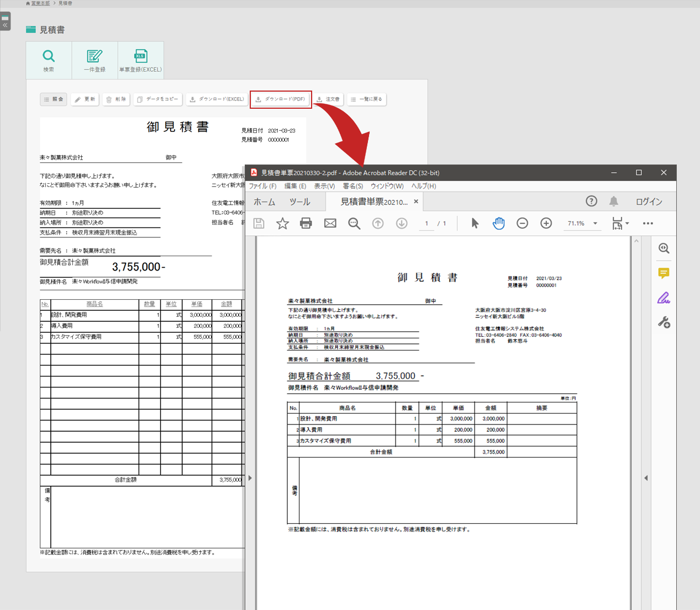Switch to the ツール tab
Image resolution: width=700 pixels, height=610 pixels.
299,202
